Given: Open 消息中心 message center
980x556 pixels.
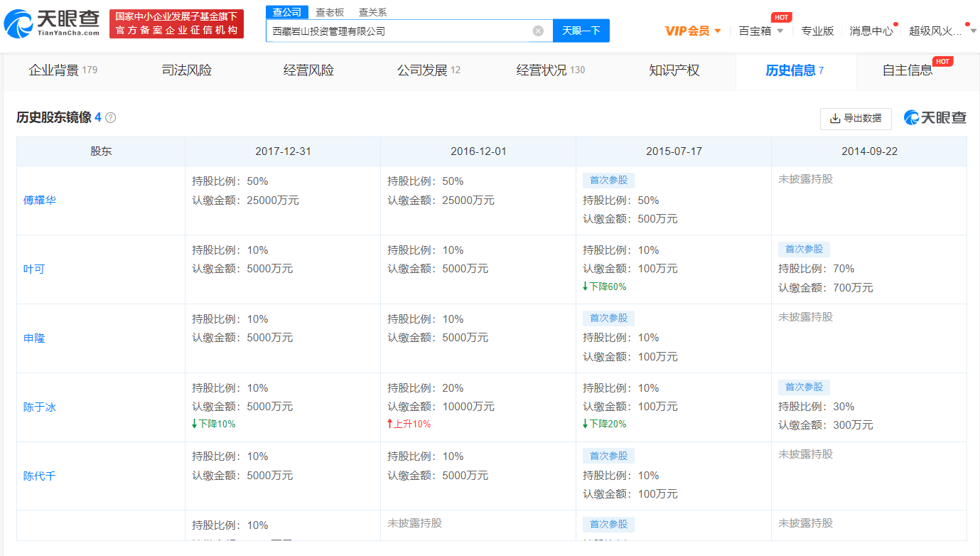Looking at the screenshot, I should (871, 31).
